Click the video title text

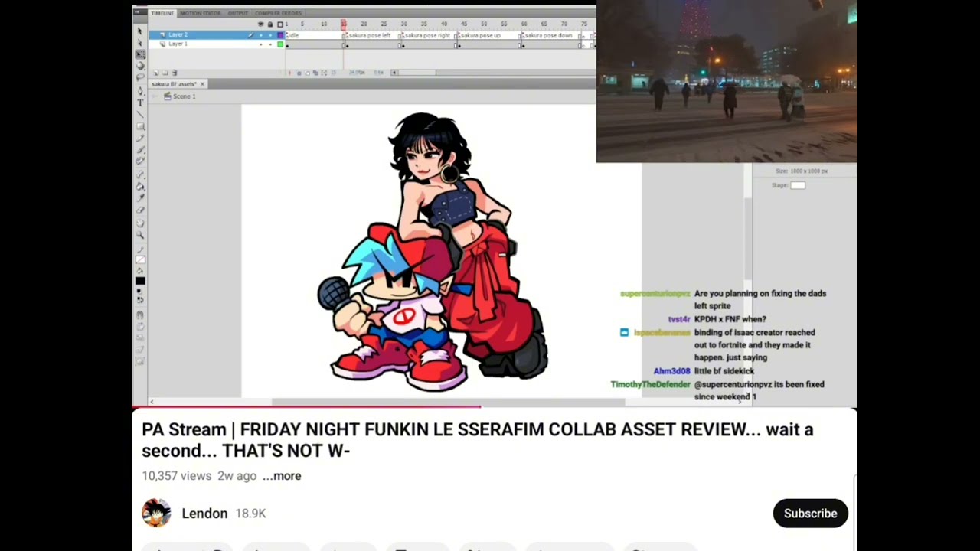pos(478,439)
